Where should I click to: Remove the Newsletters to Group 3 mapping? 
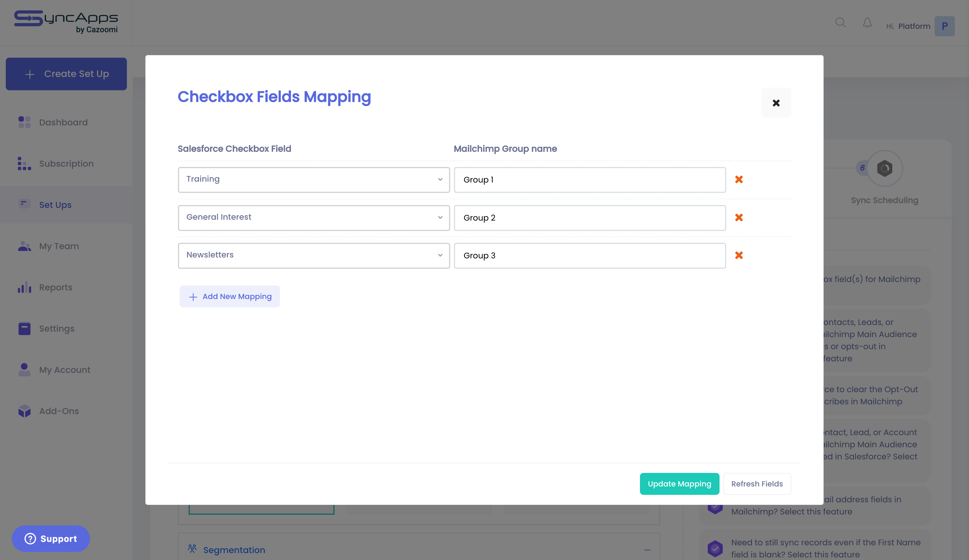point(739,255)
